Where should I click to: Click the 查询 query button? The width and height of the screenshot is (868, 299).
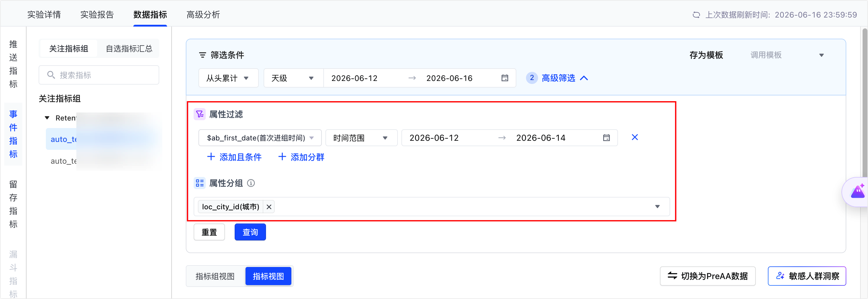coord(250,232)
